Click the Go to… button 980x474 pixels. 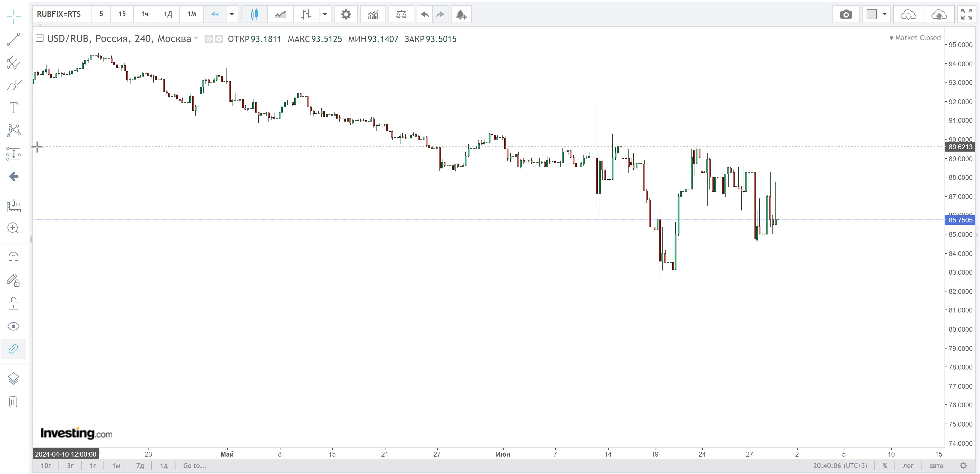pos(195,466)
